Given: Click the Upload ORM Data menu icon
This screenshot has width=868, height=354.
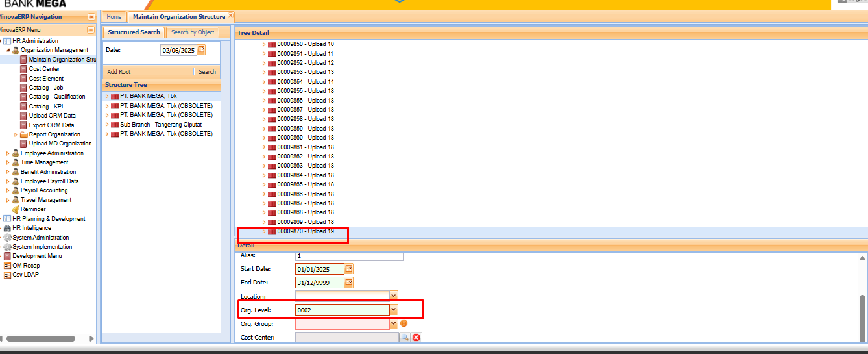Looking at the screenshot, I should click(x=23, y=116).
